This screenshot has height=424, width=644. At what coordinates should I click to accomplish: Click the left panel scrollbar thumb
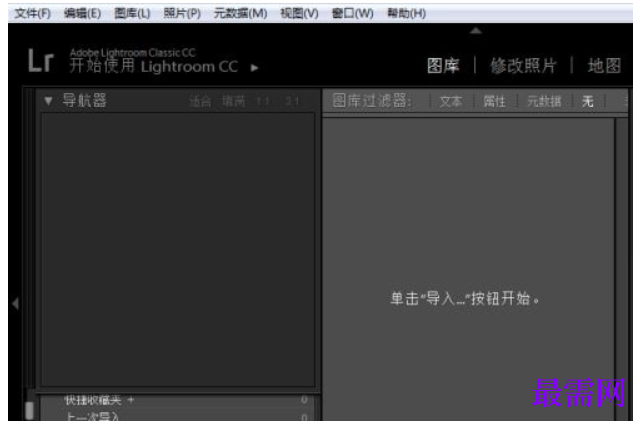click(x=30, y=410)
